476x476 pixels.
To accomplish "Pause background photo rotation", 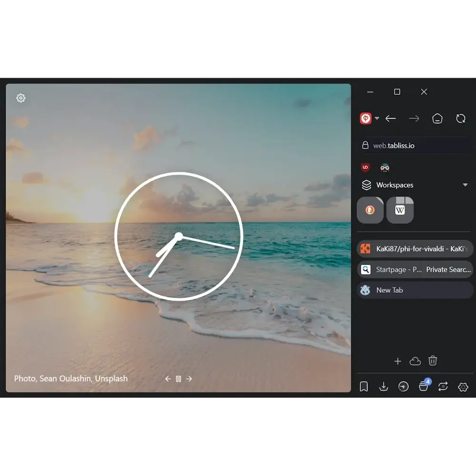I will (x=178, y=379).
